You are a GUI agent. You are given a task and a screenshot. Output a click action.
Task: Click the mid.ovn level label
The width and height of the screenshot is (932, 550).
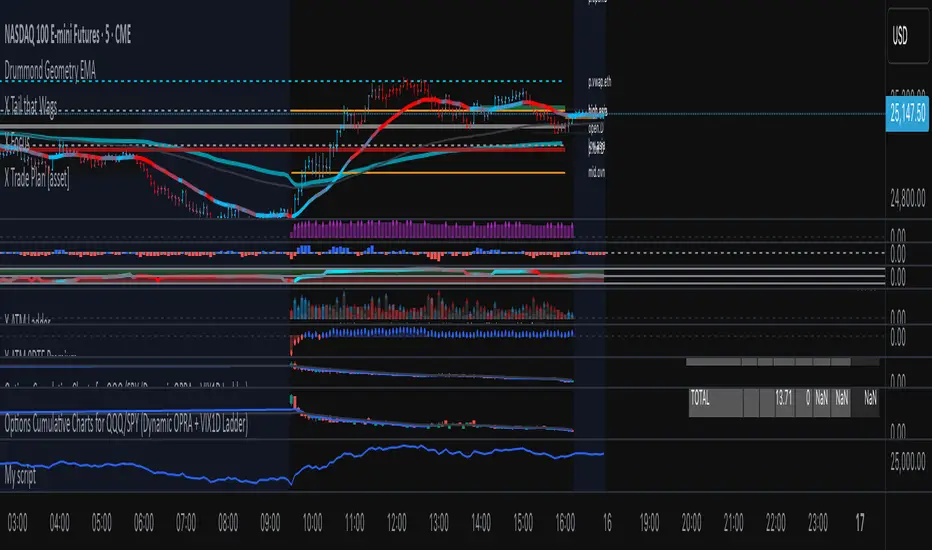(596, 172)
